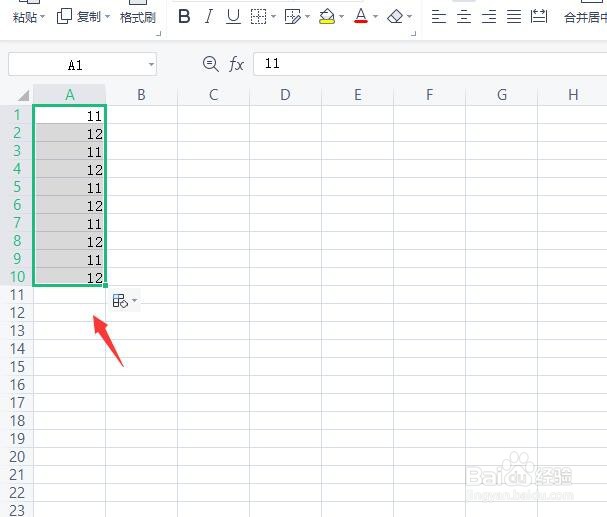Click the formula bar showing 11
Screen dimensions: 607x517
[430, 64]
